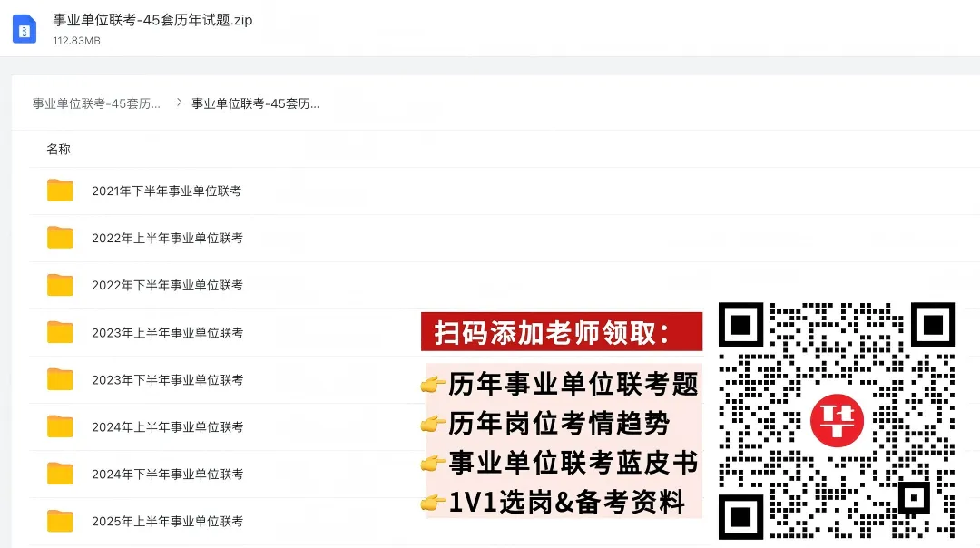The height and width of the screenshot is (548, 980).
Task: Click the 名称 column header
Action: click(x=58, y=150)
